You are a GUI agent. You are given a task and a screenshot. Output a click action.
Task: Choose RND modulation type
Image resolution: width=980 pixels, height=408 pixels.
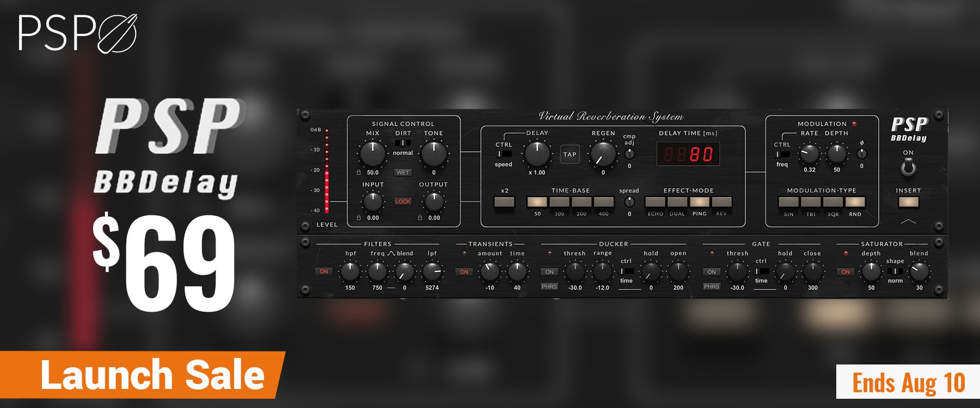[x=855, y=202]
